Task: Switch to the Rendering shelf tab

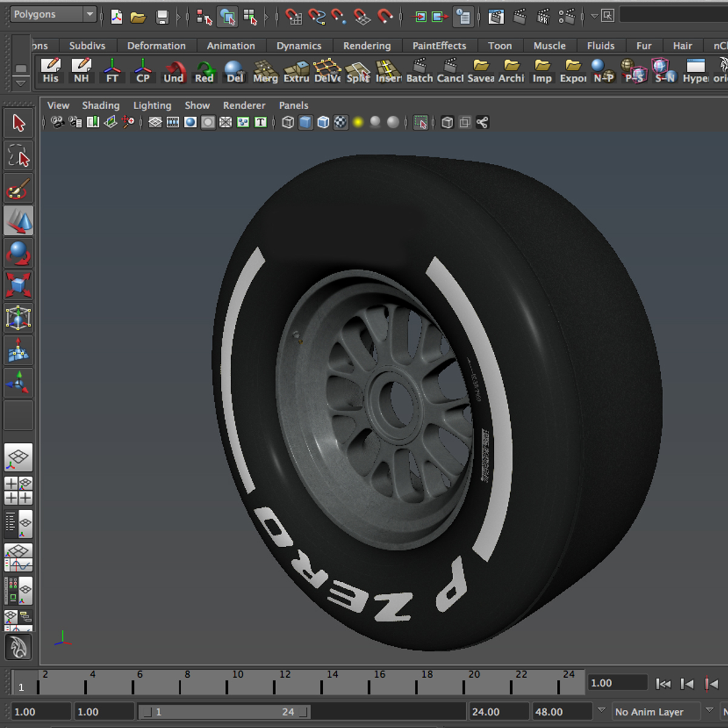Action: pyautogui.click(x=367, y=45)
